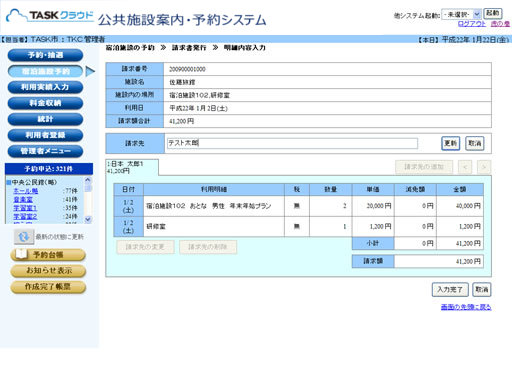This screenshot has width=512, height=384.
Task: Click 取消 button beside 入力完了
Action: [x=482, y=289]
